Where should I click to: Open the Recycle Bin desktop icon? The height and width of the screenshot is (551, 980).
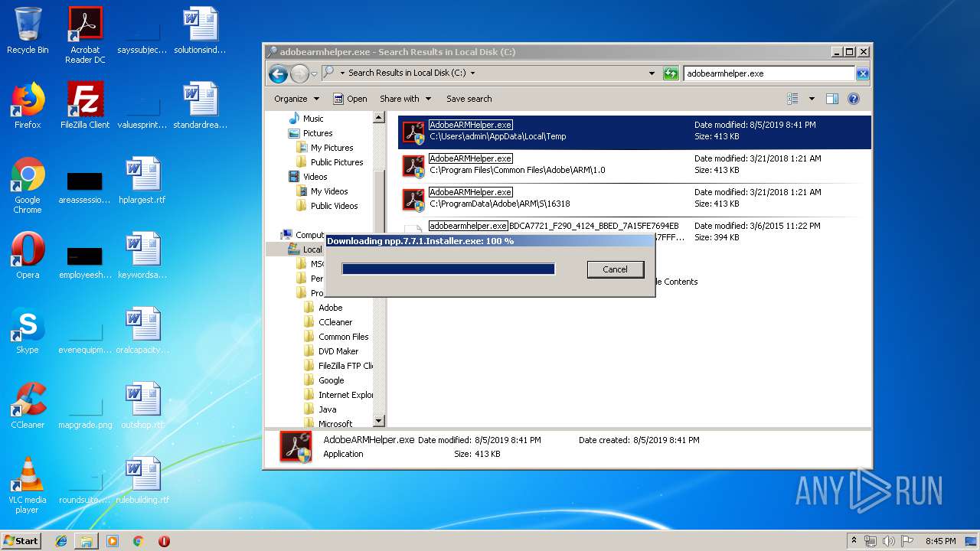(x=28, y=31)
